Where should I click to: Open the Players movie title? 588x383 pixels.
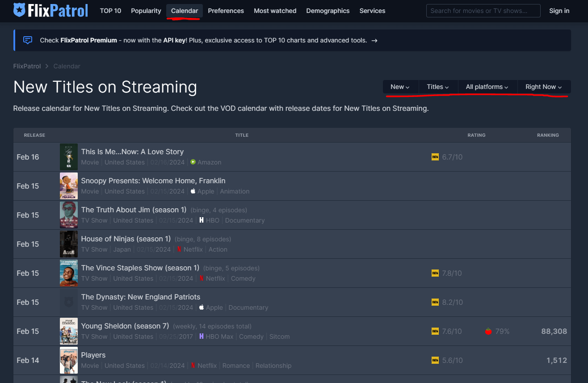click(x=93, y=355)
